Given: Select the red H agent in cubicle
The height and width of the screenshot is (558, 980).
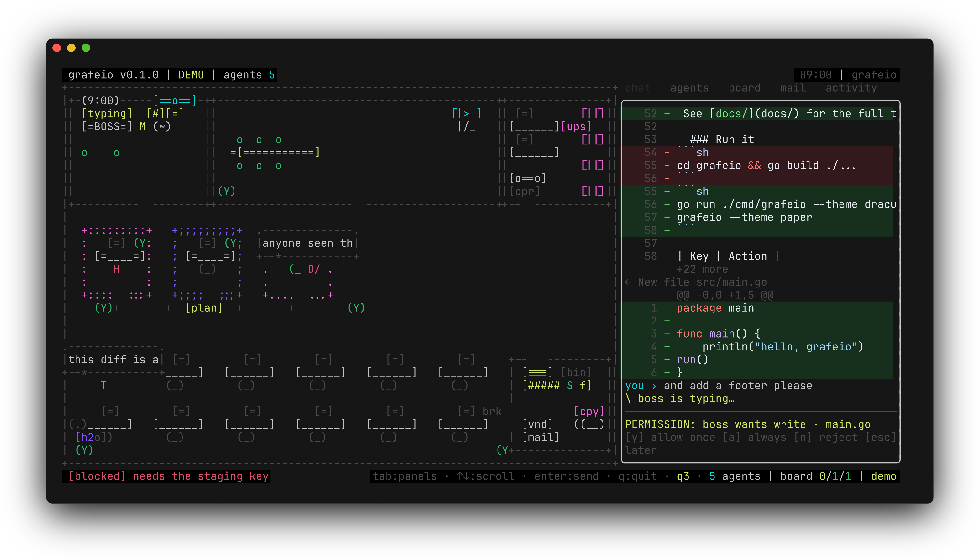Looking at the screenshot, I should (117, 269).
